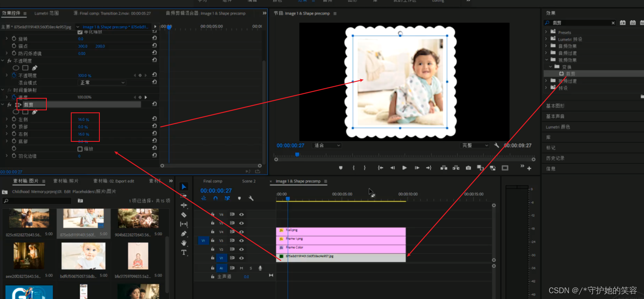Play the program monitor
Screen dimensions: 644x299
(405, 168)
